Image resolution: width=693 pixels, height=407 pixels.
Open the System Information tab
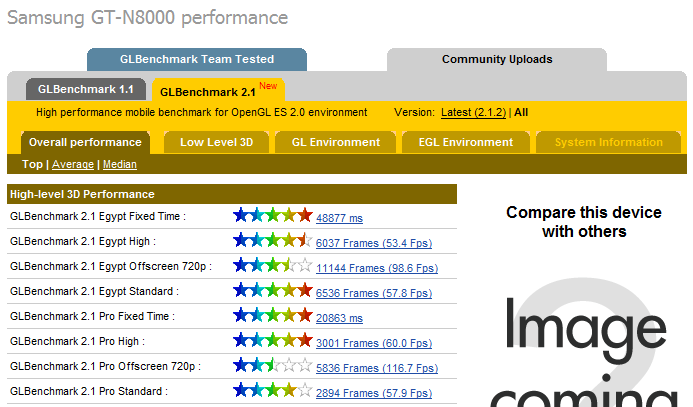coord(609,142)
